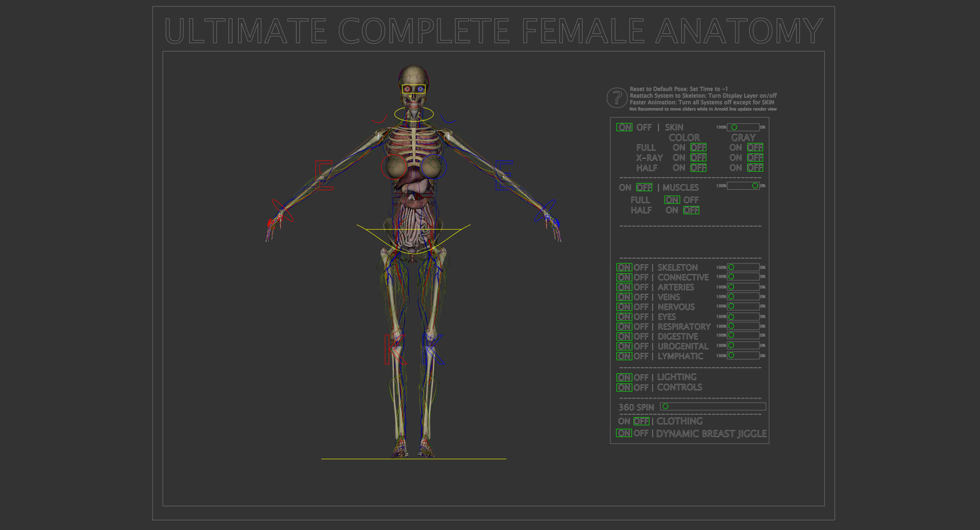Screen dimensions: 980x530
Task: Turn CLOTHING on
Action: point(624,421)
